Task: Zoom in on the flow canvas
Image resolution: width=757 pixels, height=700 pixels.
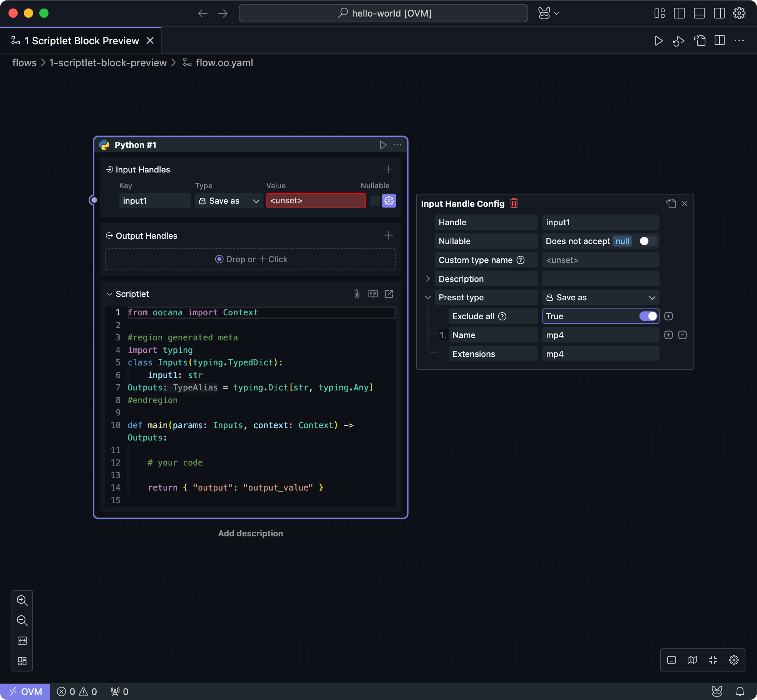Action: 22,600
